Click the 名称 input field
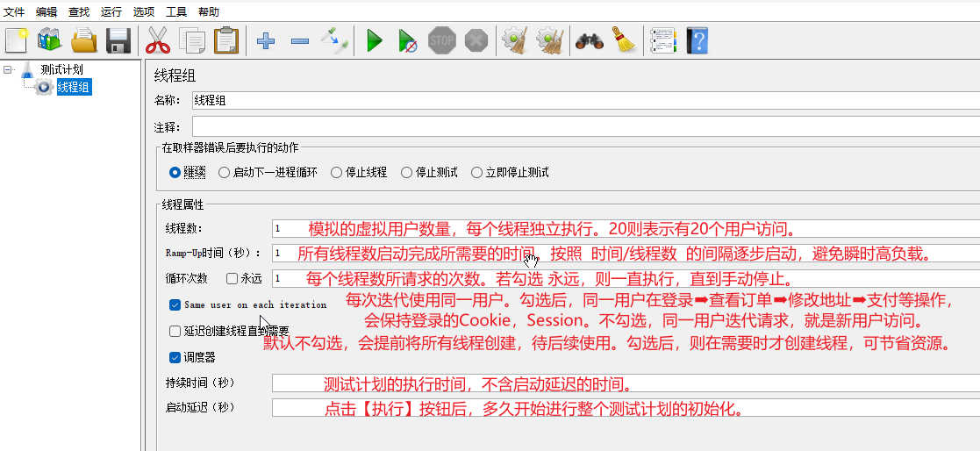This screenshot has height=451, width=980. pyautogui.click(x=585, y=100)
